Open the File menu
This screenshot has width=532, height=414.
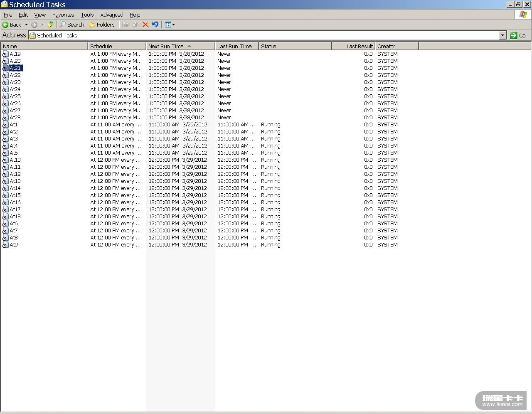[x=8, y=15]
